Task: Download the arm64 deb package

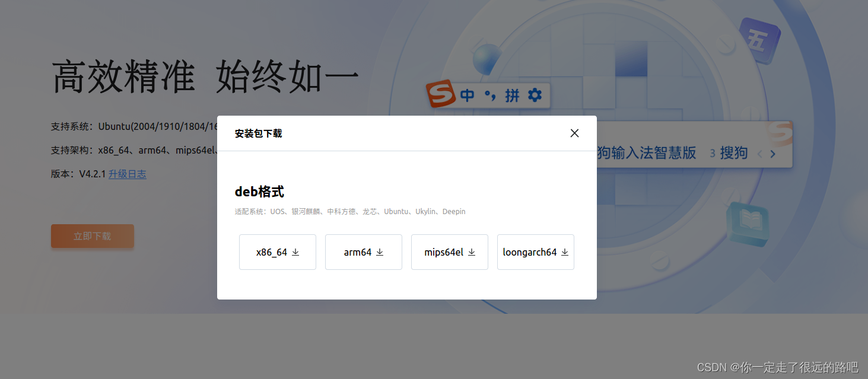Action: (364, 252)
